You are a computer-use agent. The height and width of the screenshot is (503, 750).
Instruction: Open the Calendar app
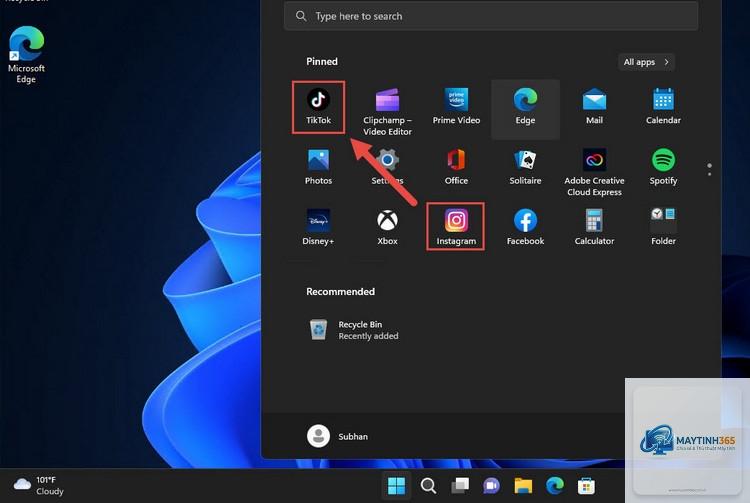[x=663, y=106]
